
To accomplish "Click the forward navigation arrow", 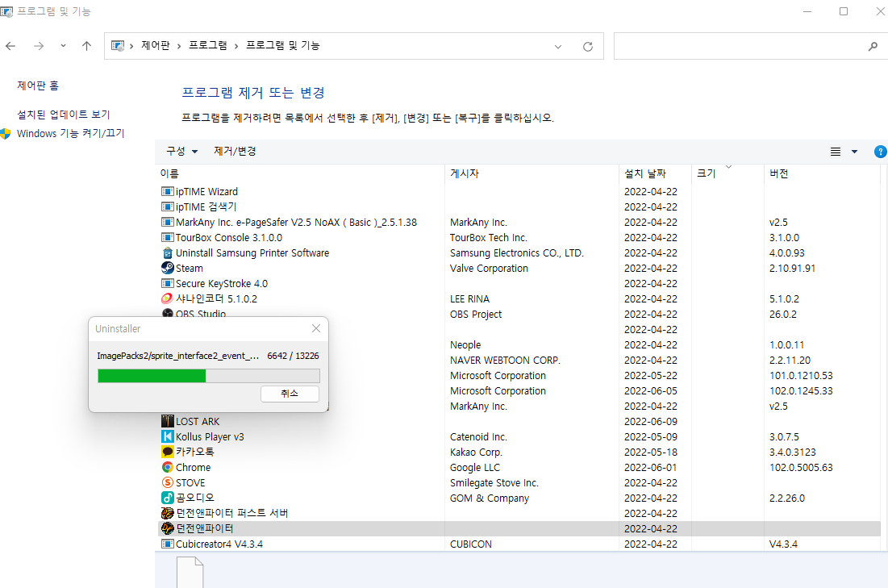I will [39, 46].
